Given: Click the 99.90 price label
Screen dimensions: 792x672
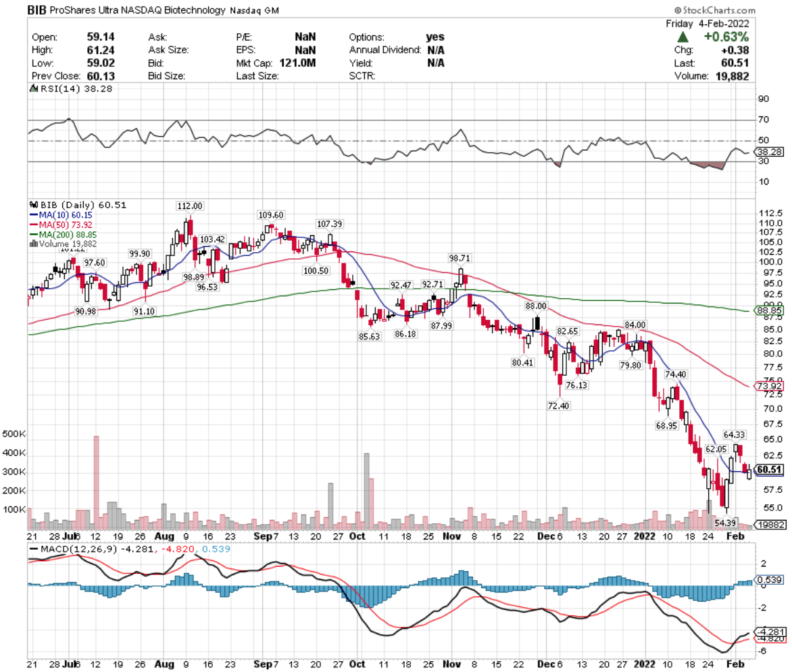Looking at the screenshot, I should (x=139, y=254).
